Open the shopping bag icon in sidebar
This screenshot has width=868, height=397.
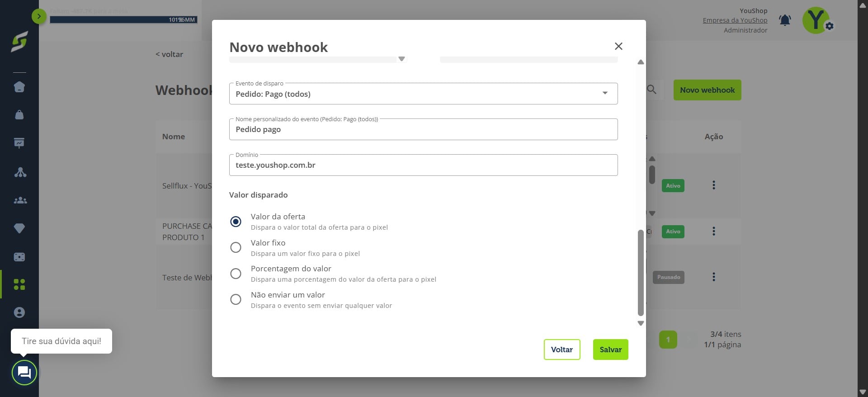(x=19, y=115)
